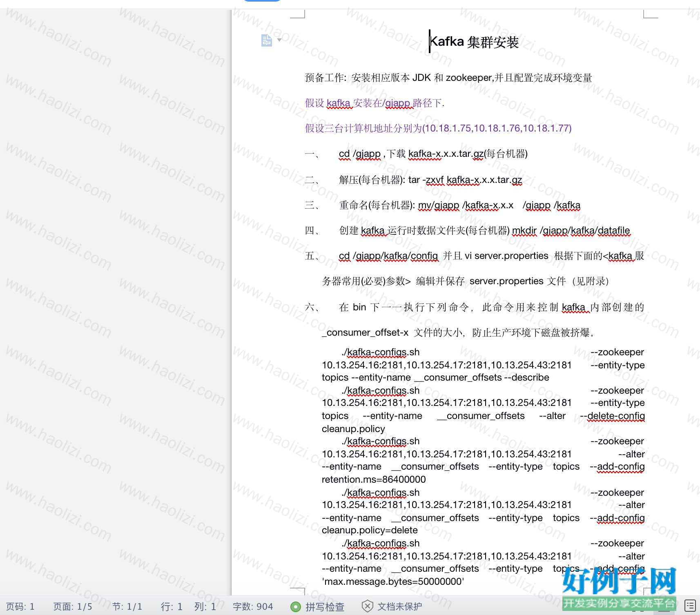
Task: Open 拼写检查 in the status bar
Action: [325, 607]
